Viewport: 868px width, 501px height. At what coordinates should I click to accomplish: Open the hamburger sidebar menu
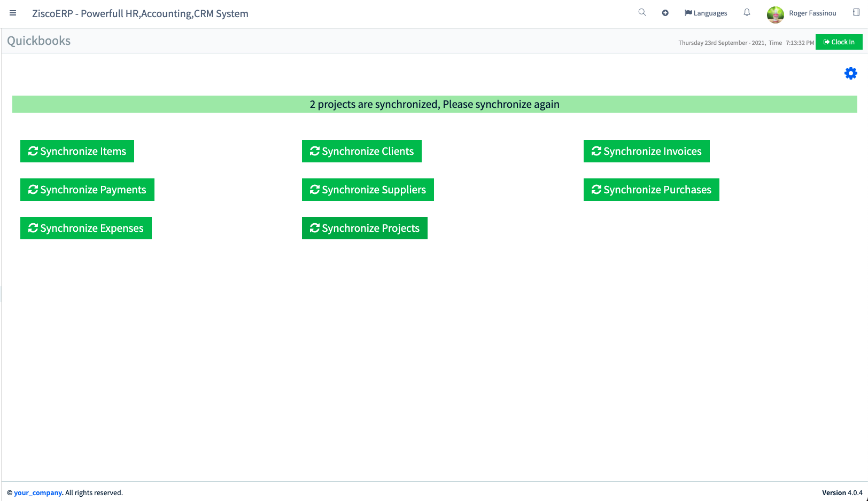click(x=13, y=13)
